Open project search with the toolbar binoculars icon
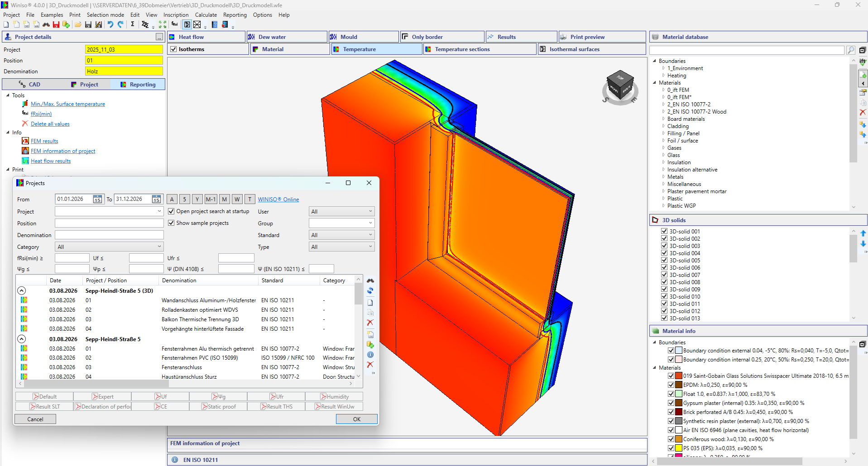Image resolution: width=868 pixels, height=466 pixels. 46,24
